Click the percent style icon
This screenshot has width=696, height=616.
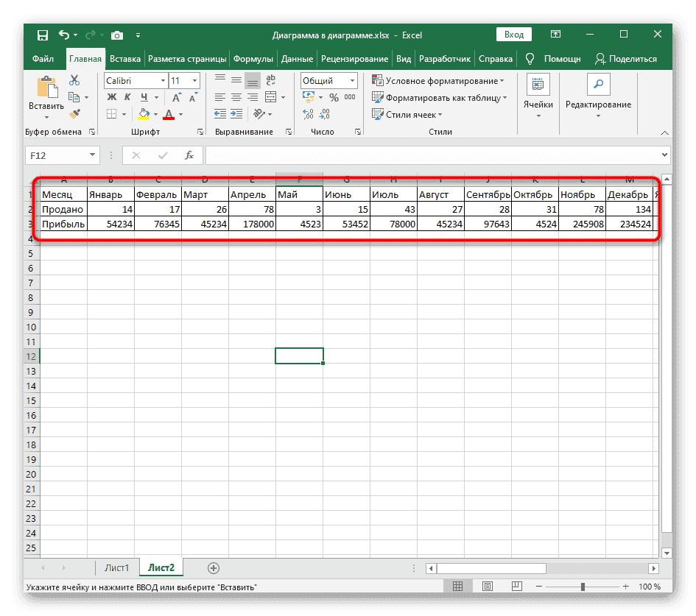(334, 97)
